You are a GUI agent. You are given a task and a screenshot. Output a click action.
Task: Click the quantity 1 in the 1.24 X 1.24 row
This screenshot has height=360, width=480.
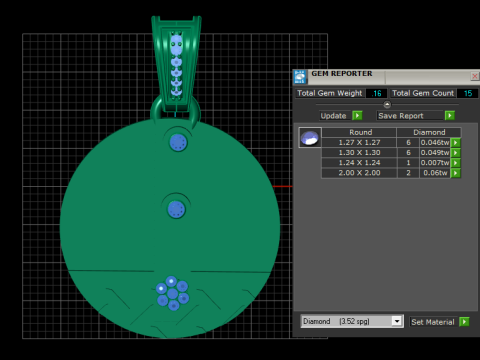click(x=408, y=163)
